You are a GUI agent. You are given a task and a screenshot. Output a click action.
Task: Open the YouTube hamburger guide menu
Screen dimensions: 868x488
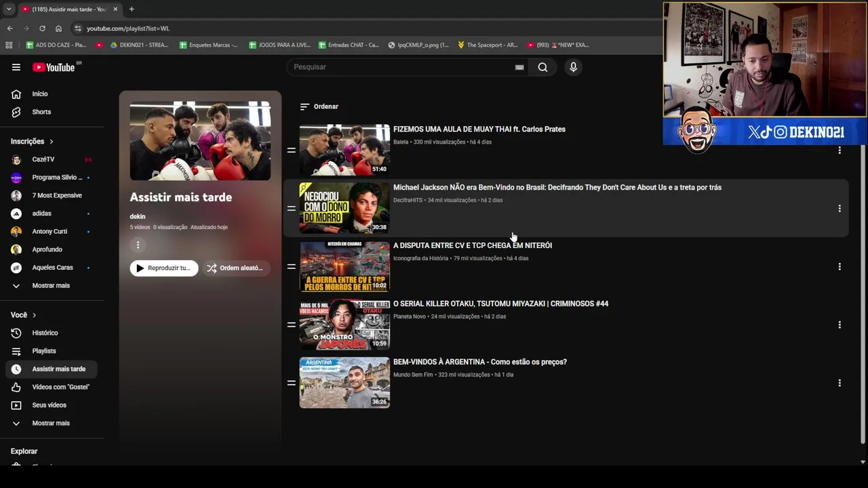16,67
